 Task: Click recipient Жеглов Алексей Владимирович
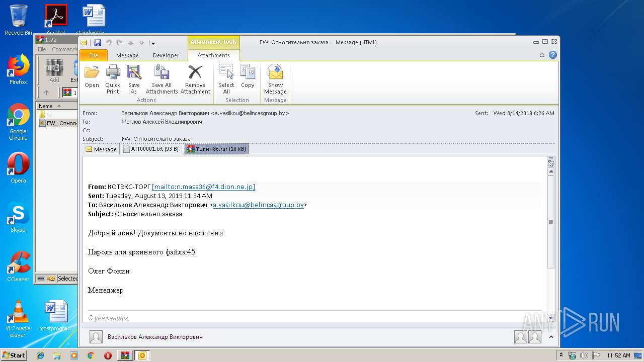(x=162, y=122)
